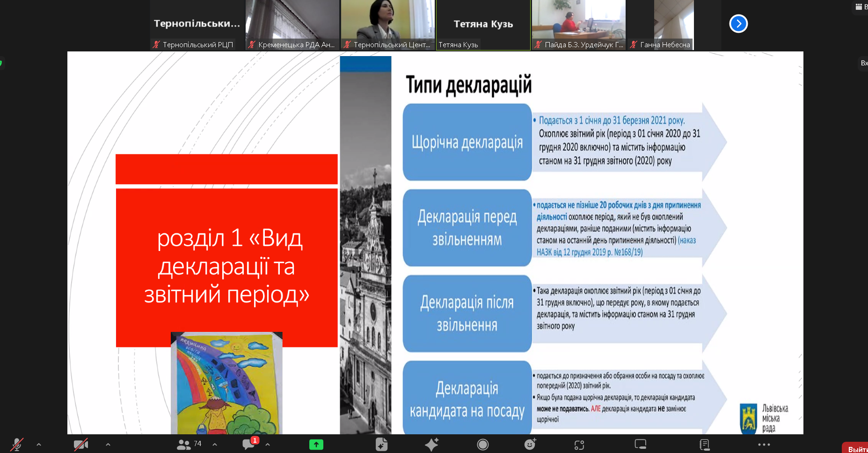Open the AI Companion sparkle icon

[x=432, y=445]
